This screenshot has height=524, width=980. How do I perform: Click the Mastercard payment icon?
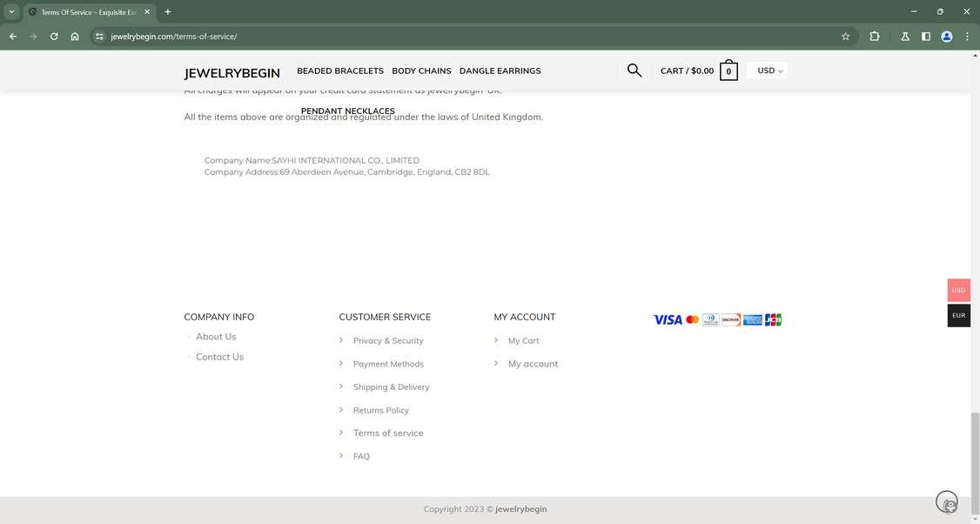(692, 319)
